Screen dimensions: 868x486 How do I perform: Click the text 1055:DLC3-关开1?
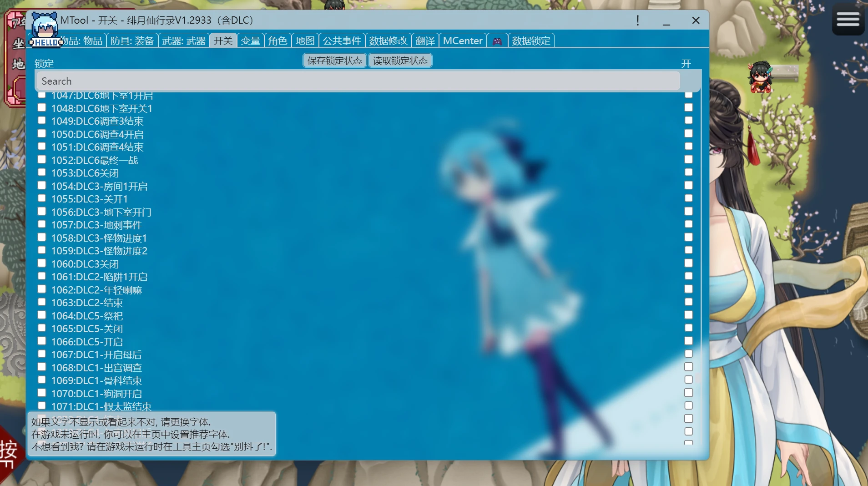pos(90,199)
